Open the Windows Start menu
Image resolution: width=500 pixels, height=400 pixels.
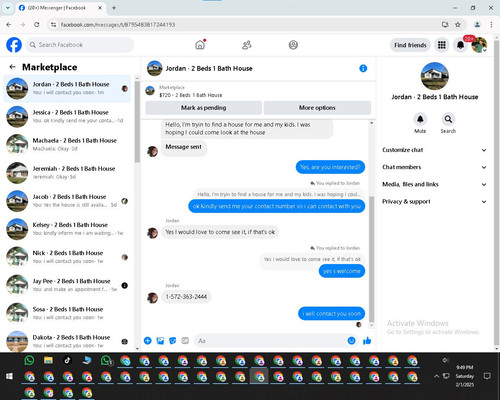point(9,376)
